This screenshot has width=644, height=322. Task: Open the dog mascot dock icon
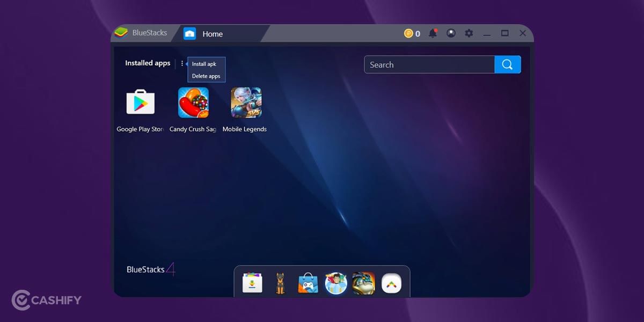pos(280,283)
